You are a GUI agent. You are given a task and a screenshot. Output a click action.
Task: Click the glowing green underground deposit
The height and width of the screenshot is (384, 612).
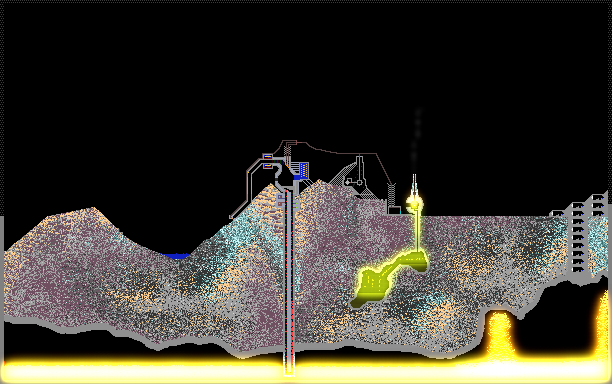pos(390,278)
